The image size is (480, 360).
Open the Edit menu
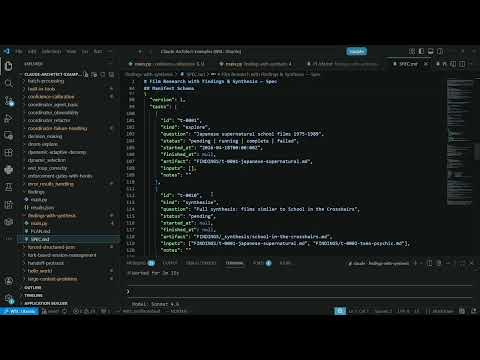click(x=32, y=51)
